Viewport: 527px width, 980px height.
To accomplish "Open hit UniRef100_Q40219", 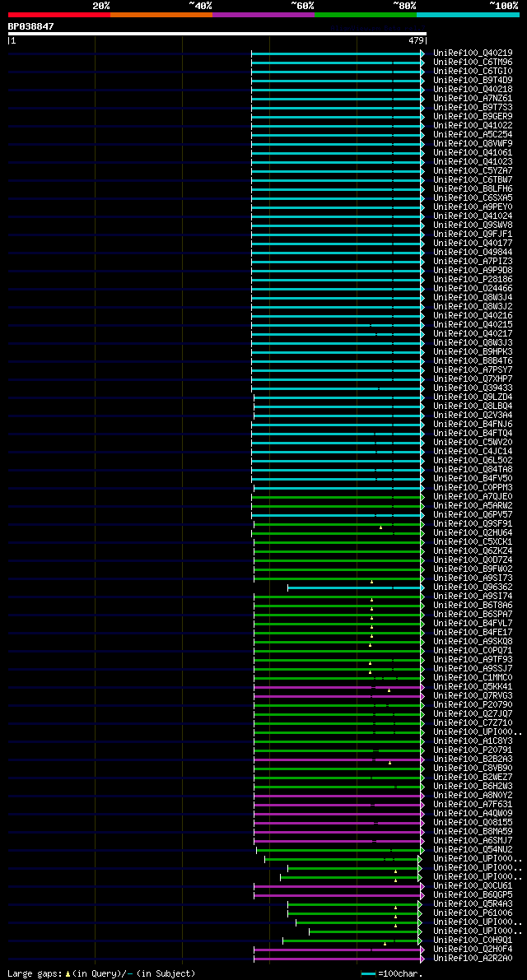I will pos(473,53).
